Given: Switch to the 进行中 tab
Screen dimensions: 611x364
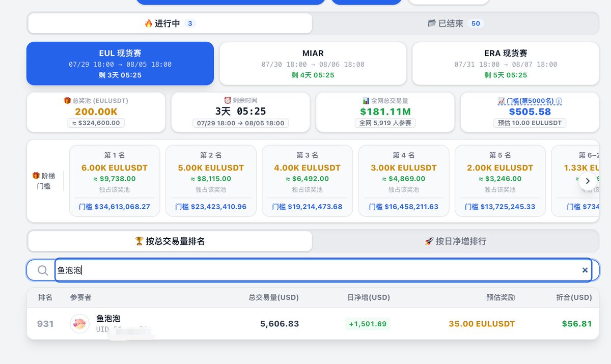Looking at the screenshot, I should coord(170,23).
